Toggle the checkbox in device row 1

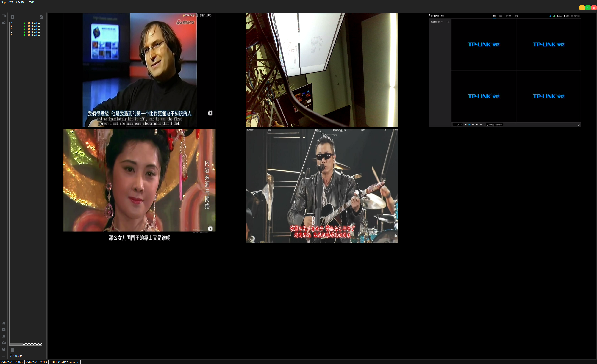17,23
